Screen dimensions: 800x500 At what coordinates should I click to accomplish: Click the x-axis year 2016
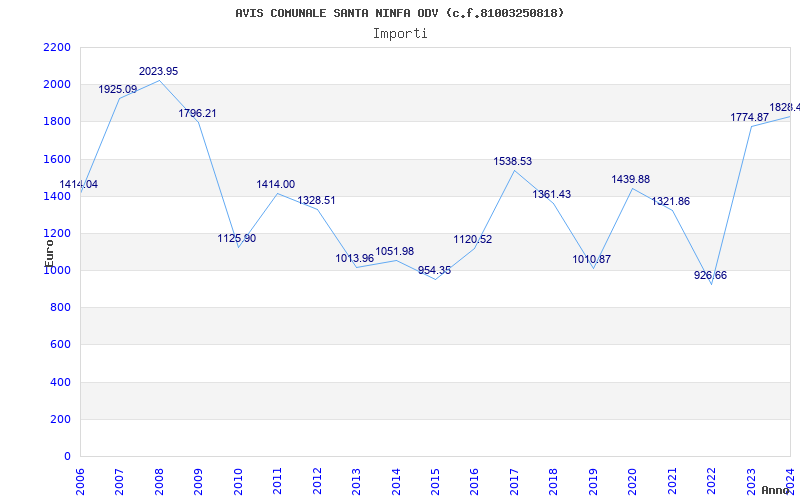point(474,482)
